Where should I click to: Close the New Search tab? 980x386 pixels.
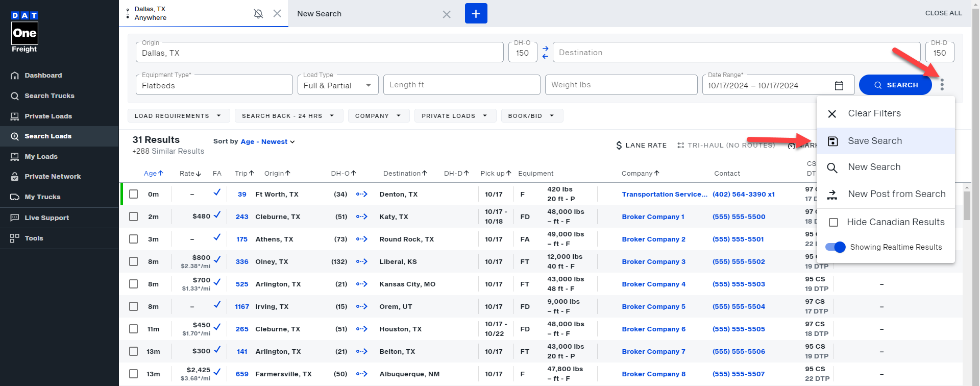pos(447,14)
